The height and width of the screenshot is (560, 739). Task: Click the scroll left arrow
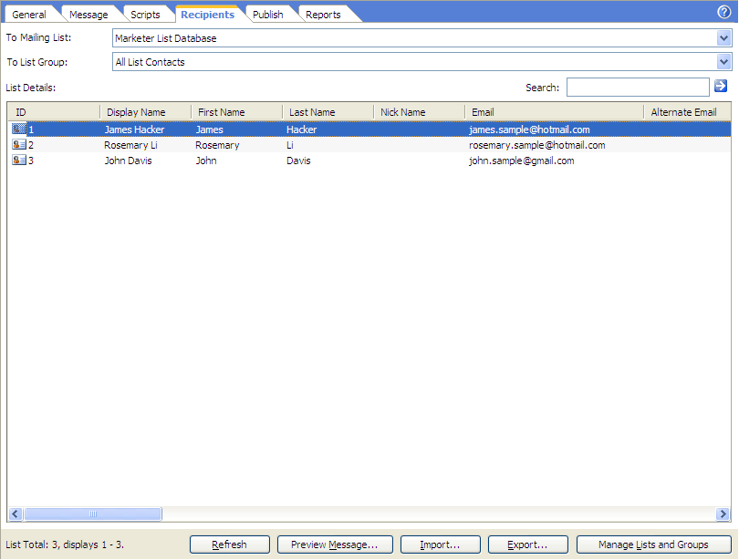16,513
